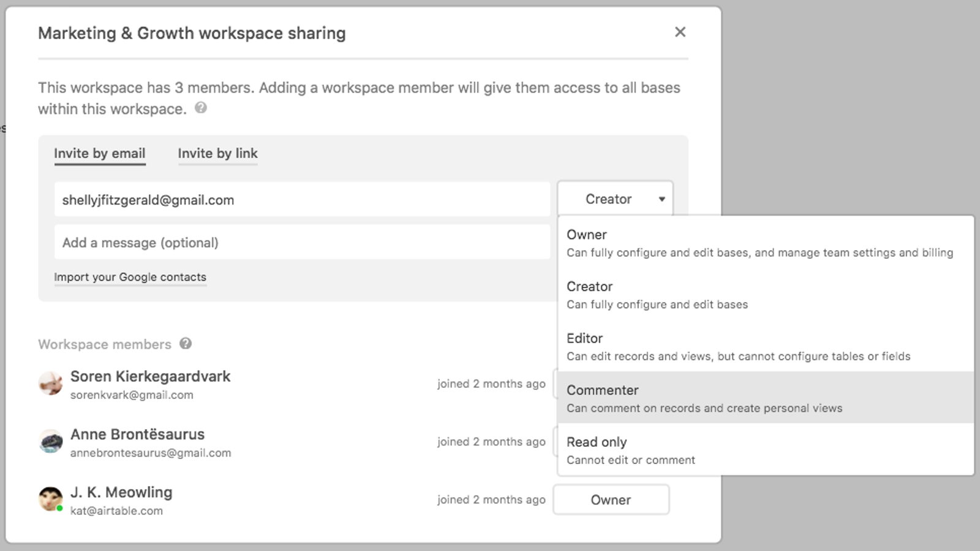Image resolution: width=980 pixels, height=551 pixels.
Task: Click help icon beside Workspace members
Action: [x=186, y=343]
